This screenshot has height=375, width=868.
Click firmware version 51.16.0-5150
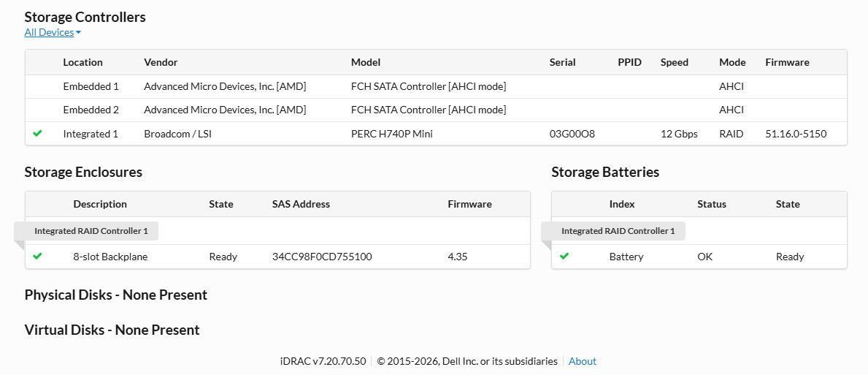point(796,134)
